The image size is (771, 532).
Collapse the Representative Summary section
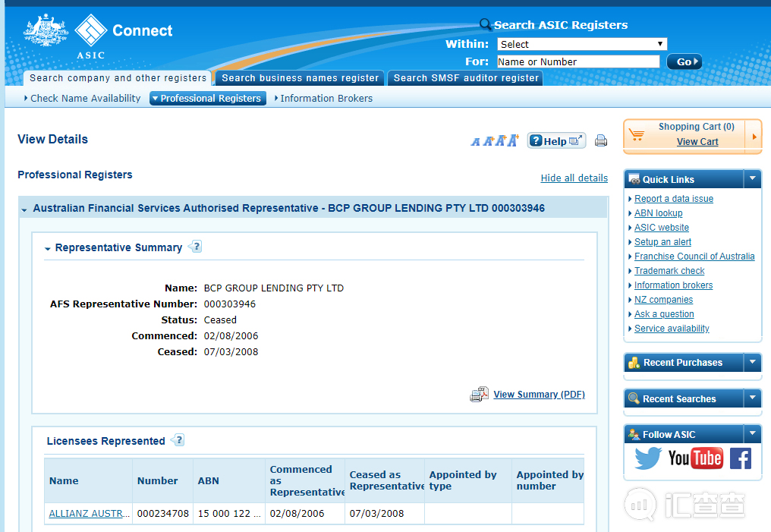(48, 249)
